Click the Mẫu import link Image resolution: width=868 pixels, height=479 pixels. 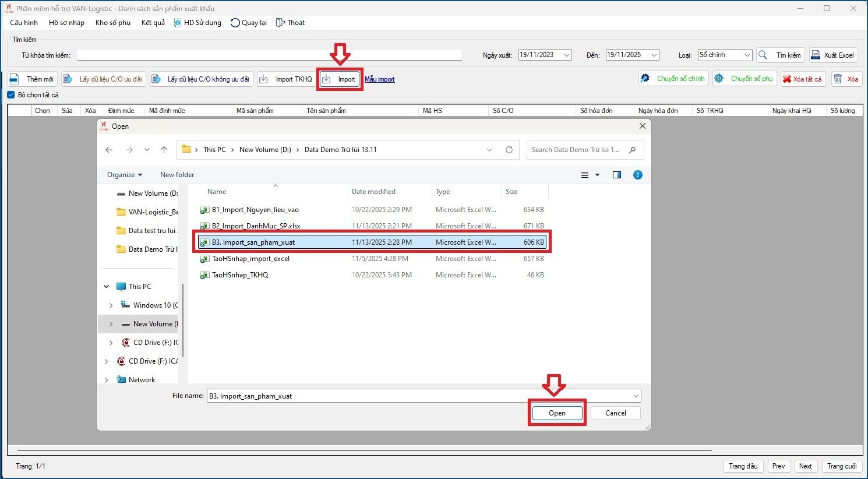[x=379, y=79]
